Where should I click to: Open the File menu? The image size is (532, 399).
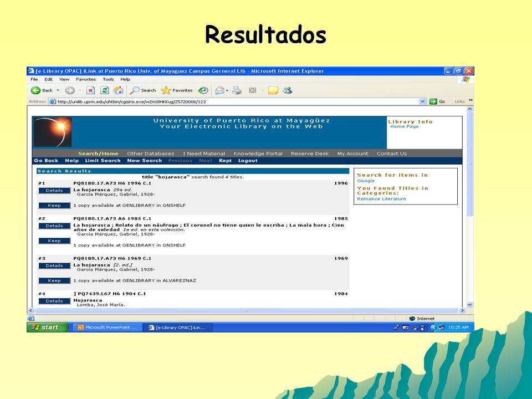click(34, 79)
